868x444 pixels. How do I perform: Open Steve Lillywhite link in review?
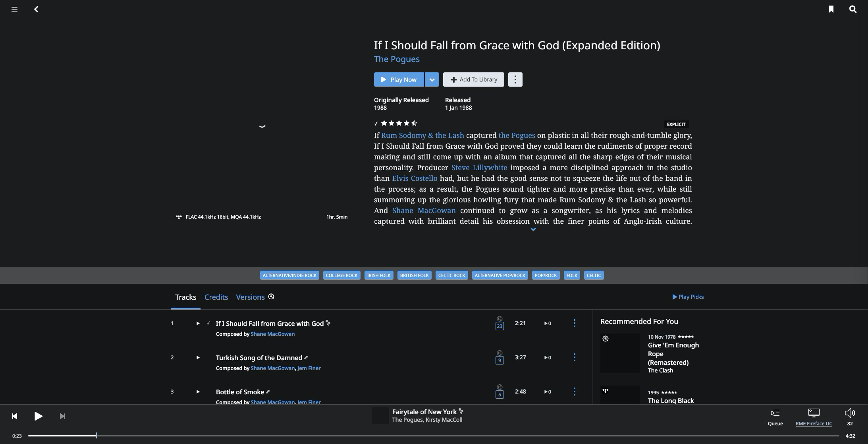coord(479,168)
